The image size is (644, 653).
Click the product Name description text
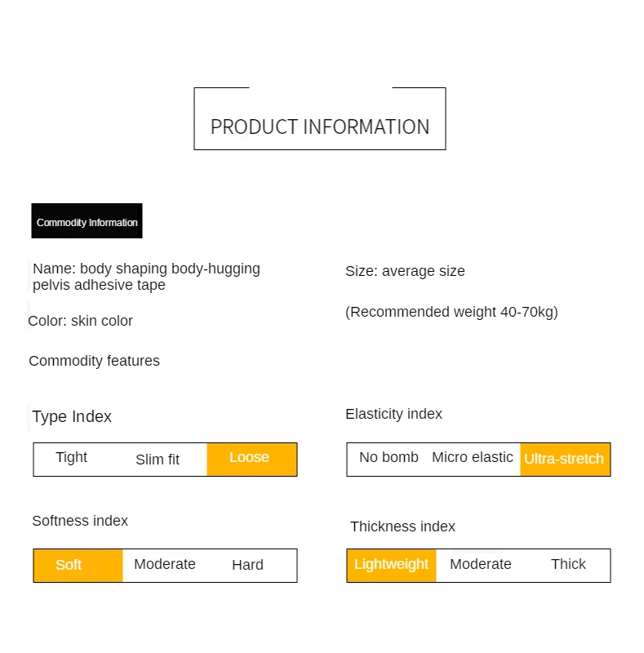tap(147, 277)
